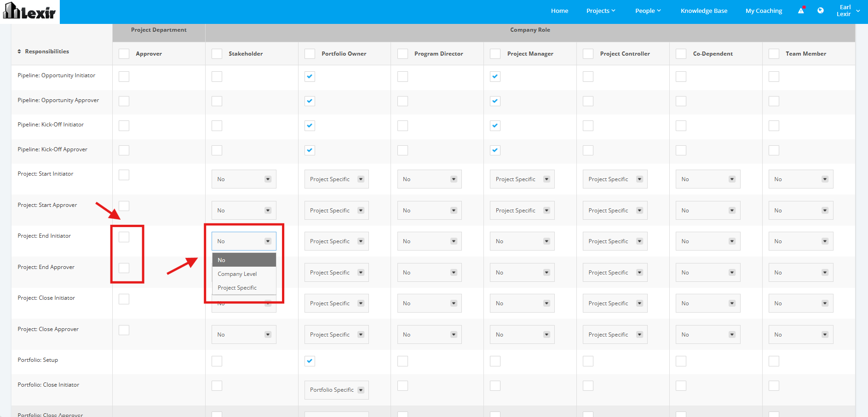868x417 pixels.
Task: Click the globe language icon
Action: 821,11
